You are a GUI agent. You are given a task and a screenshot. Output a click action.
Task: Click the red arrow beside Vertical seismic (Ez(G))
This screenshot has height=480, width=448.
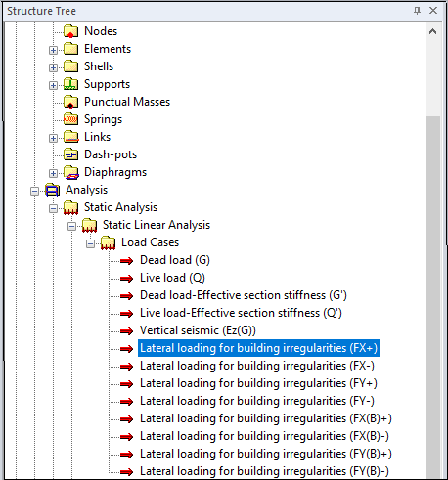126,331
